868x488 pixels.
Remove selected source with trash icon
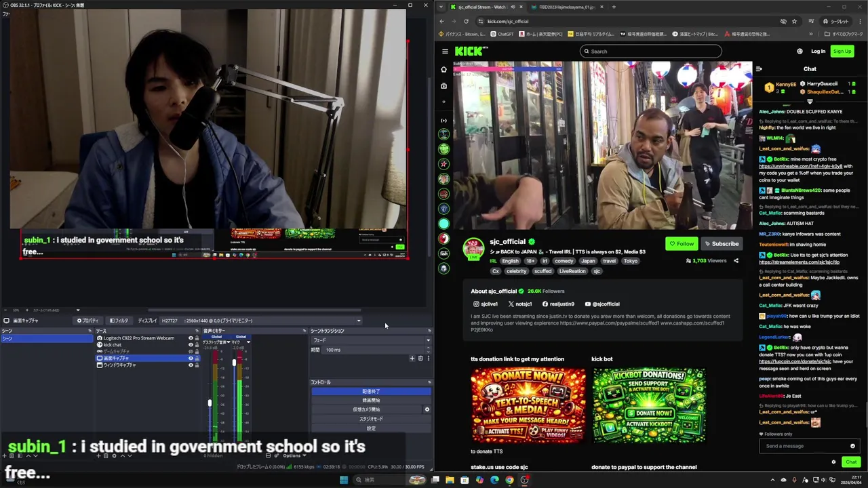106,455
